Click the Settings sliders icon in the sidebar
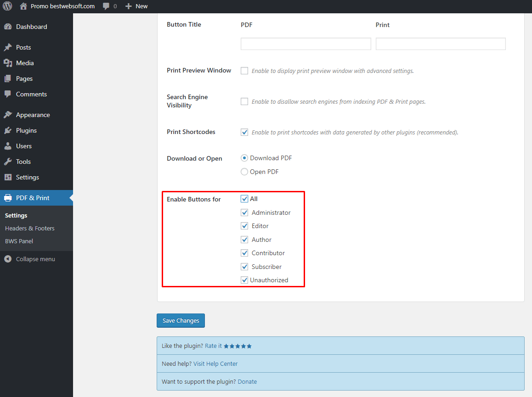This screenshot has width=532, height=397. [x=8, y=177]
